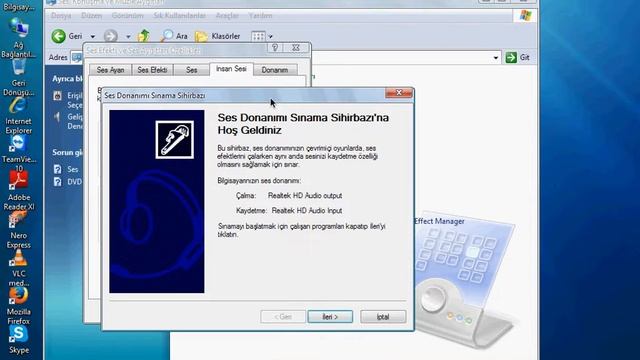Click the speaker icon in the Ayrıca bkz sidebar
The height and width of the screenshot is (360, 640).
[x=58, y=118]
